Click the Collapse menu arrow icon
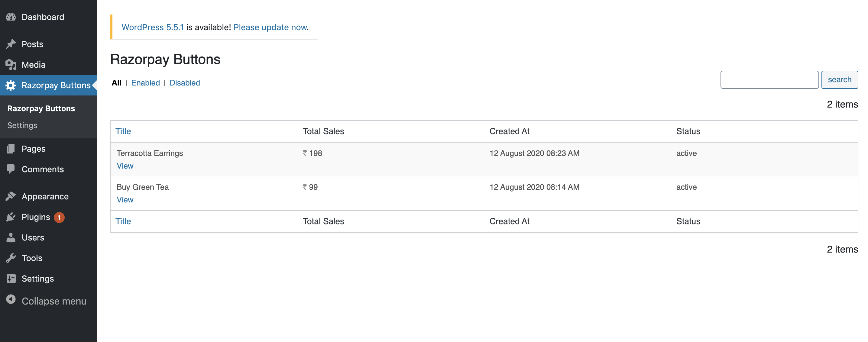This screenshot has height=342, width=868. click(x=11, y=299)
